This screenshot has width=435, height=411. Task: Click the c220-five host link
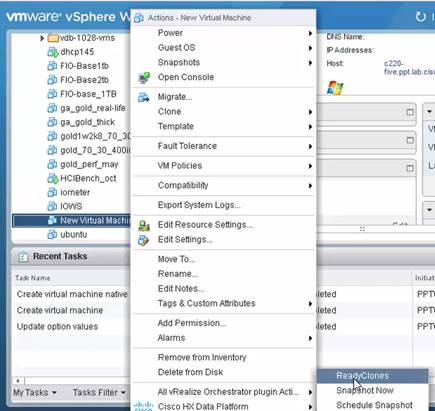[x=409, y=68]
